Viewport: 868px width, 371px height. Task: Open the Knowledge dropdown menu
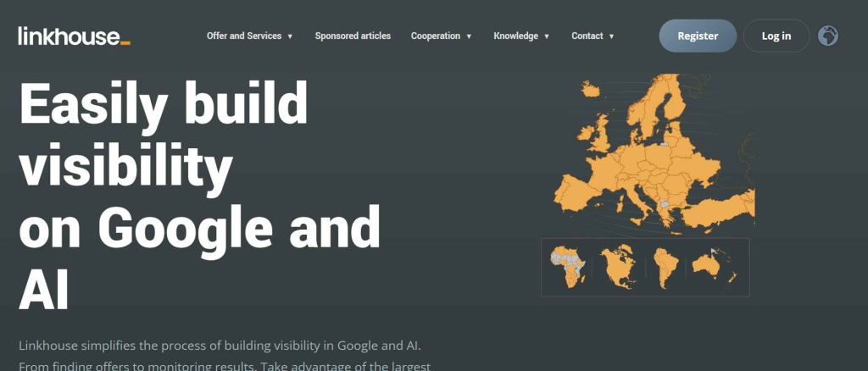[x=521, y=36]
